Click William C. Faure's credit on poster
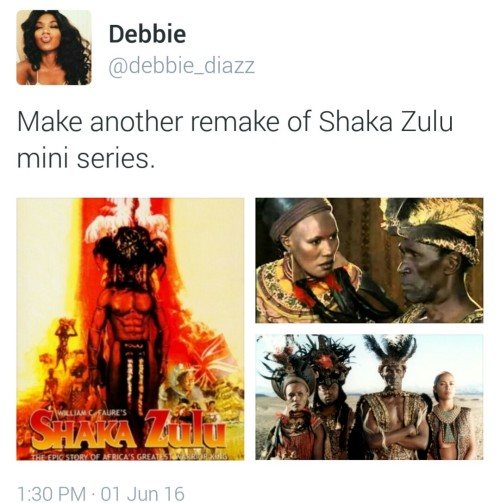Image resolution: width=500 pixels, height=503 pixels. (91, 414)
